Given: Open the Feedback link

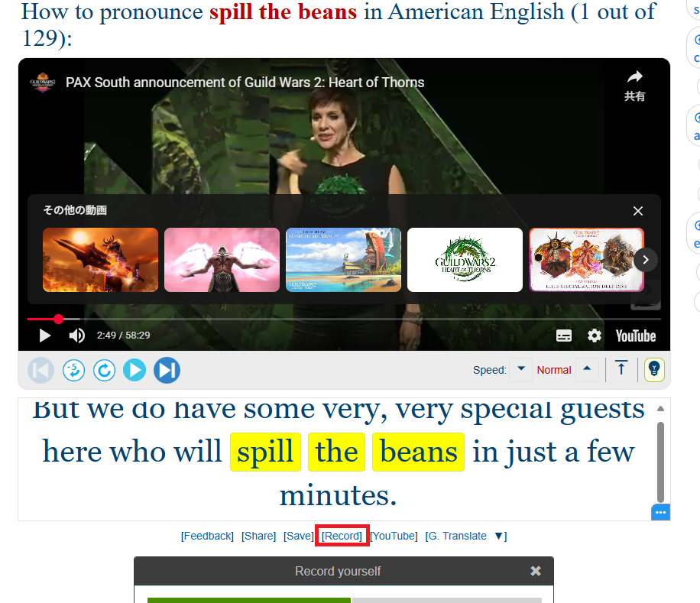Looking at the screenshot, I should (207, 536).
